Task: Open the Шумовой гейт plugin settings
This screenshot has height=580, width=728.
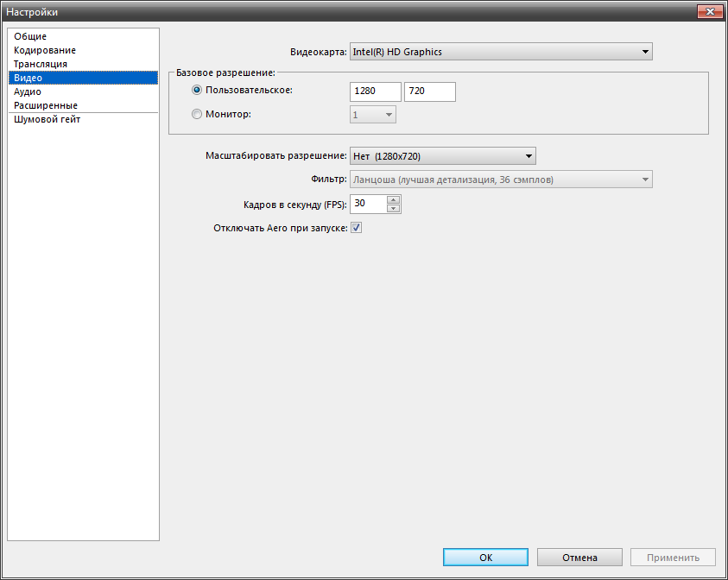Action: [47, 120]
